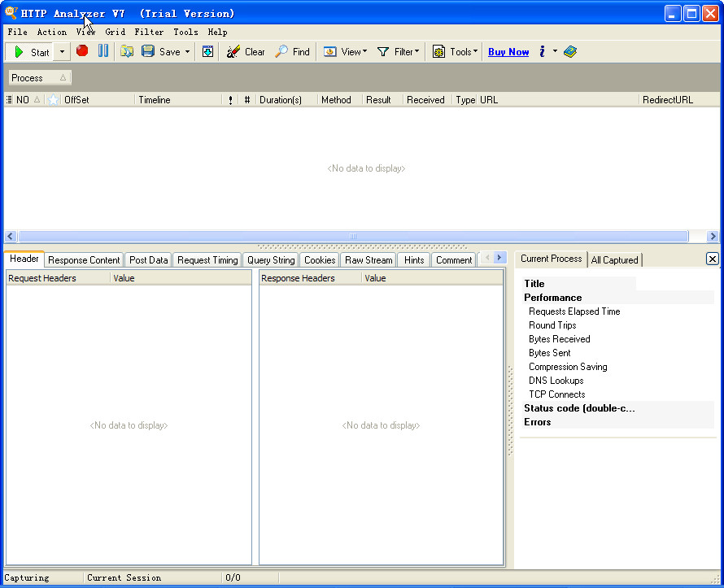Click the horizontal scrollbar thumb

tap(353, 237)
